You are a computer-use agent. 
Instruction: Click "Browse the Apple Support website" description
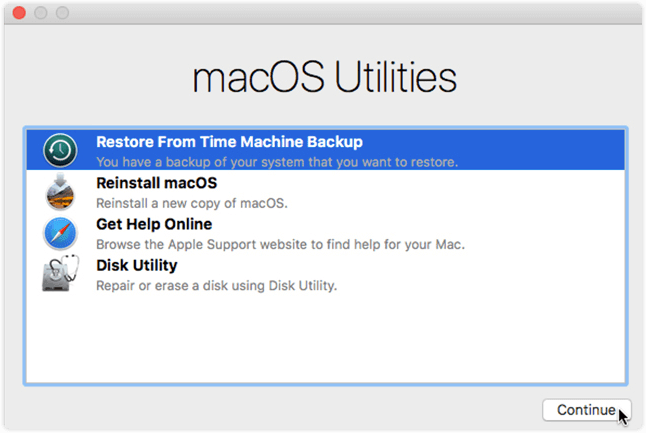[x=280, y=244]
